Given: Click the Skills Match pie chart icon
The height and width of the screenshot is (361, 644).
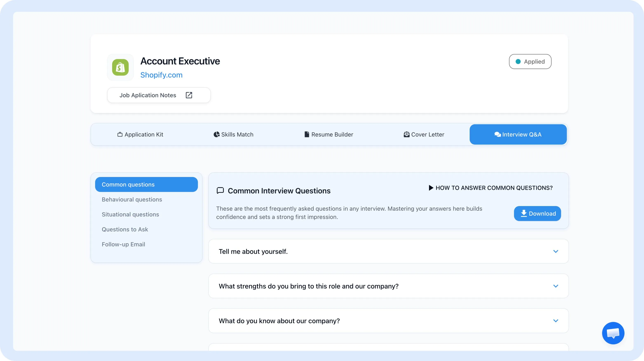Looking at the screenshot, I should point(217,134).
